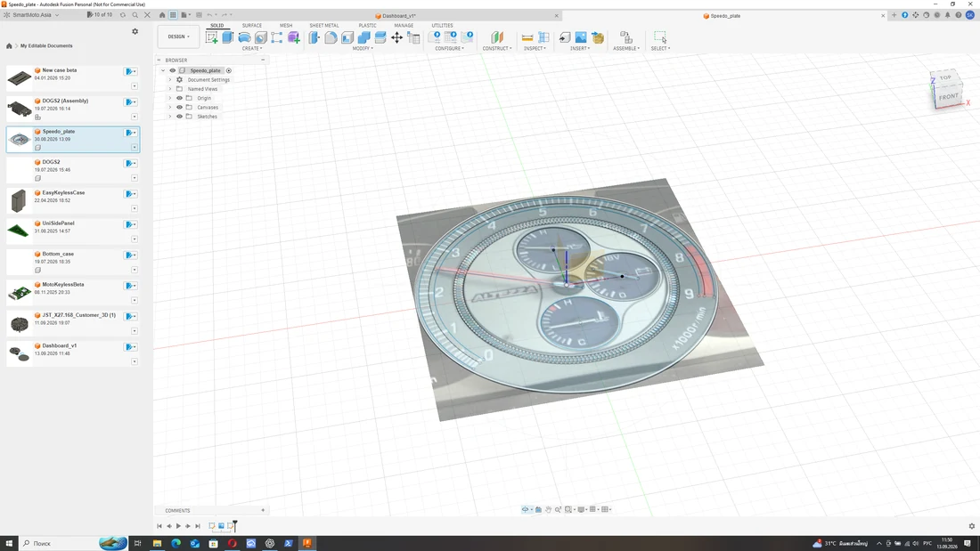This screenshot has width=980, height=551.
Task: Click the Zoom magnifier in navigation bar
Action: pos(558,510)
